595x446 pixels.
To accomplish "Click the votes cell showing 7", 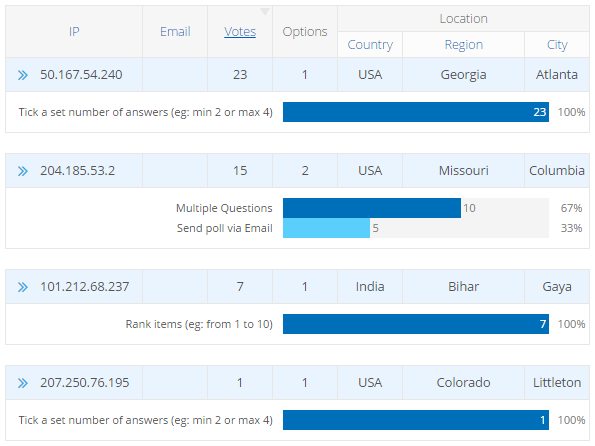I will tap(240, 287).
